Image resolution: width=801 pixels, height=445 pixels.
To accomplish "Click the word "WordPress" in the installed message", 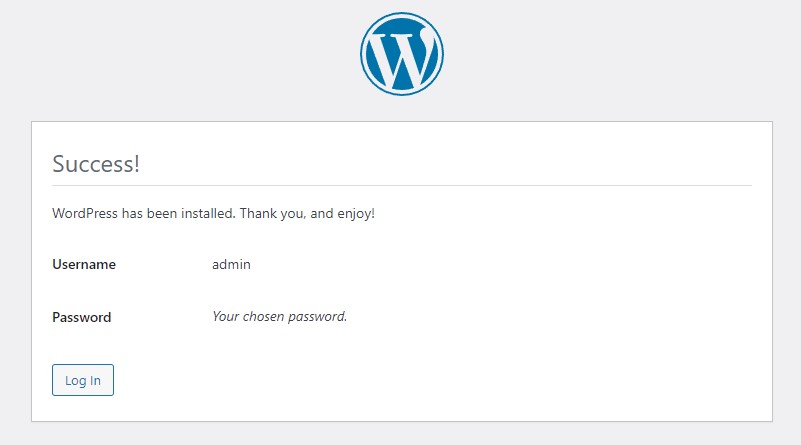I will (85, 213).
